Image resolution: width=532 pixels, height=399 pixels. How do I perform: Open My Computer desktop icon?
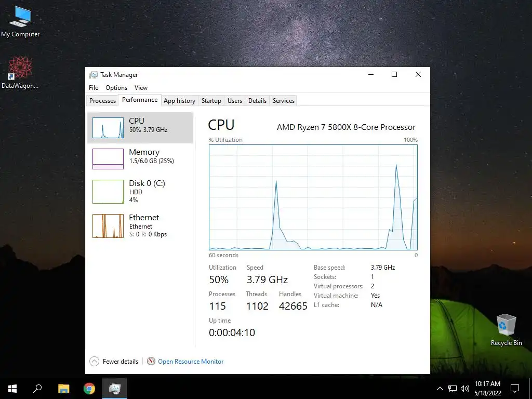[20, 21]
